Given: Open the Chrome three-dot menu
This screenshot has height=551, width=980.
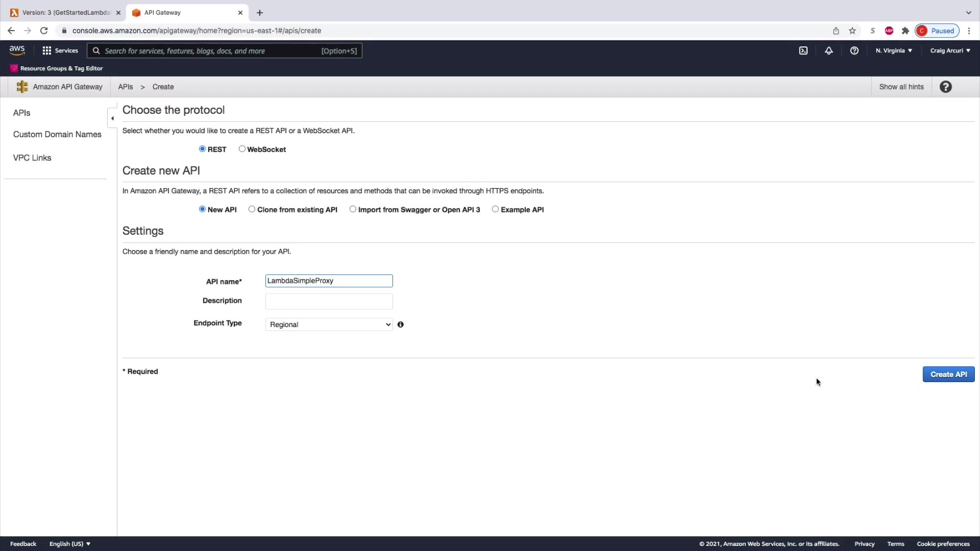Looking at the screenshot, I should click(969, 31).
